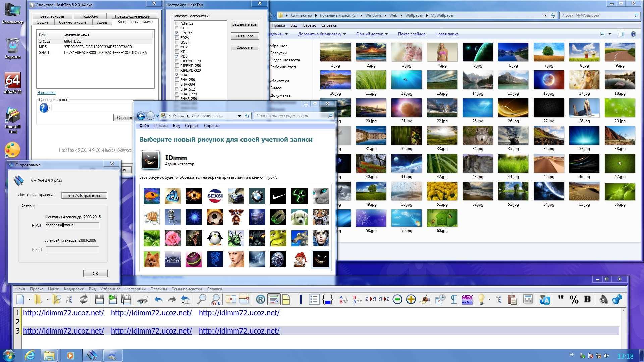Viewport: 644px width, 362px height.
Task: Check the ED2K algorithm checkbox
Action: coord(177,38)
